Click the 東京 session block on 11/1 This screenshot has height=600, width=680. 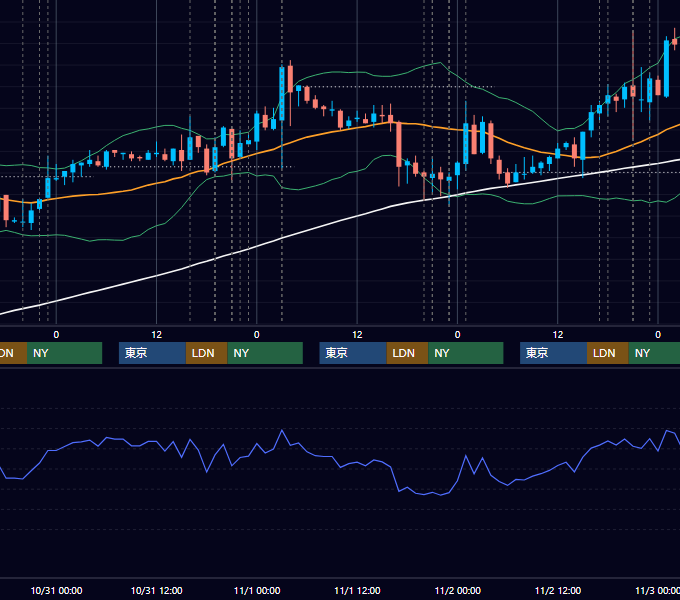(353, 353)
